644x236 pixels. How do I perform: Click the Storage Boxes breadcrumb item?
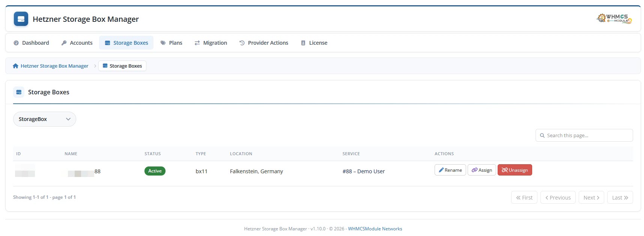(x=122, y=66)
